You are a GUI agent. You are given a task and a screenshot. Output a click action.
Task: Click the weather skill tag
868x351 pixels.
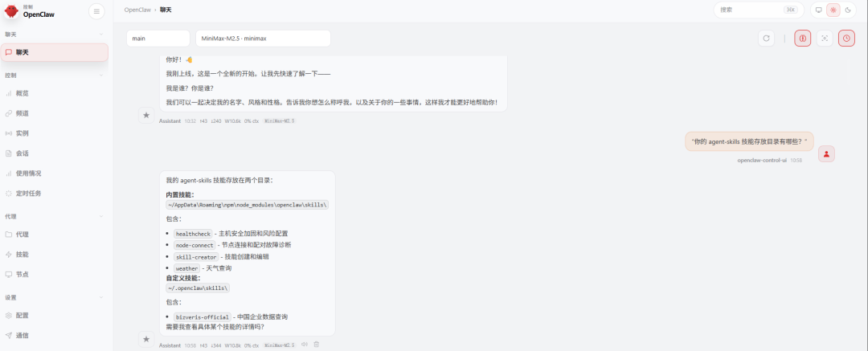pyautogui.click(x=186, y=268)
